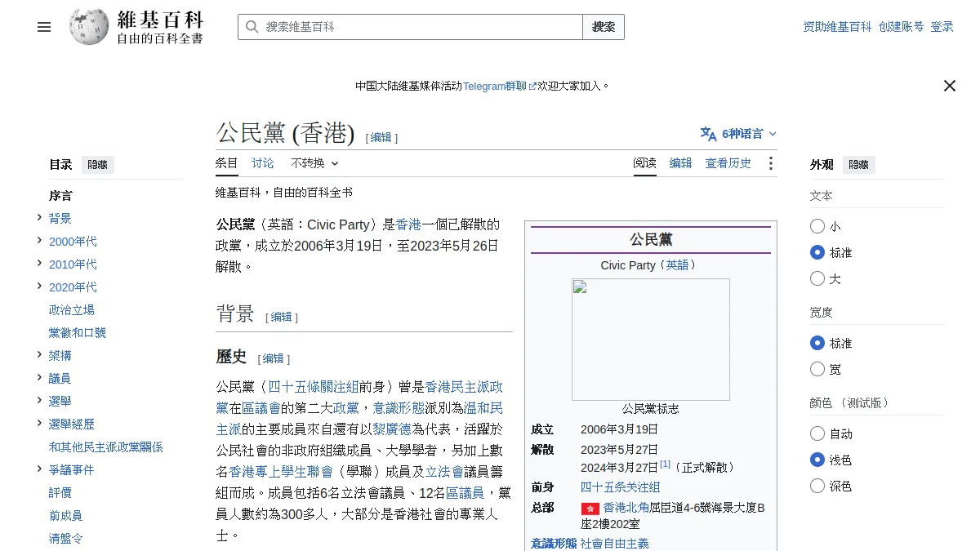The height and width of the screenshot is (551, 980).
Task: Open the 社會自由主義 link
Action: 614,544
